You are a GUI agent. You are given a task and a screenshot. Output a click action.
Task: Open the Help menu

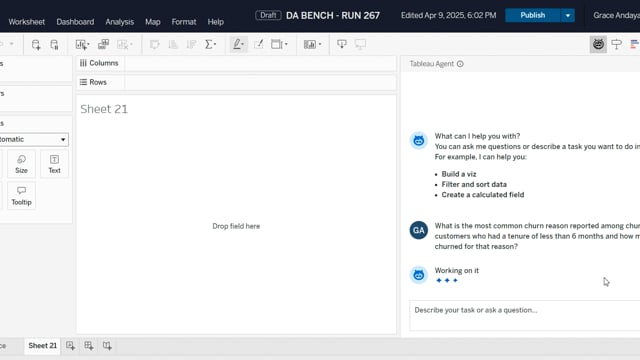[x=216, y=22]
